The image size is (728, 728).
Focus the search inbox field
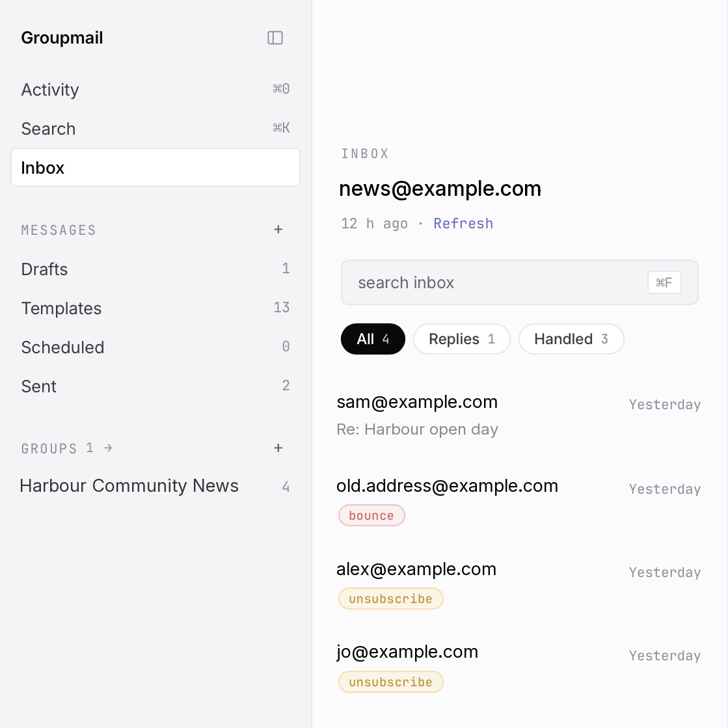tap(520, 282)
